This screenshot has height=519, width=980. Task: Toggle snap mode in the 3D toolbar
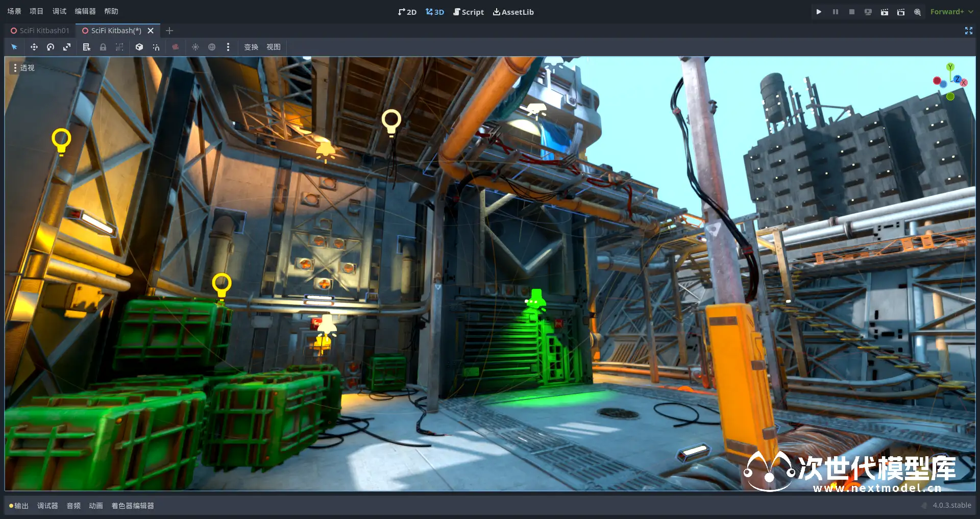coord(156,47)
